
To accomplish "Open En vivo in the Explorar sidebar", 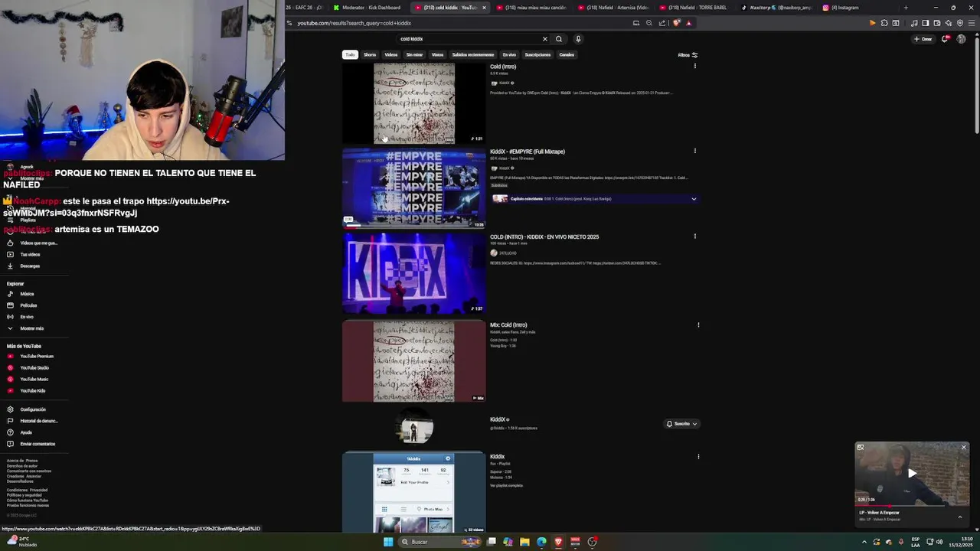I will click(27, 317).
